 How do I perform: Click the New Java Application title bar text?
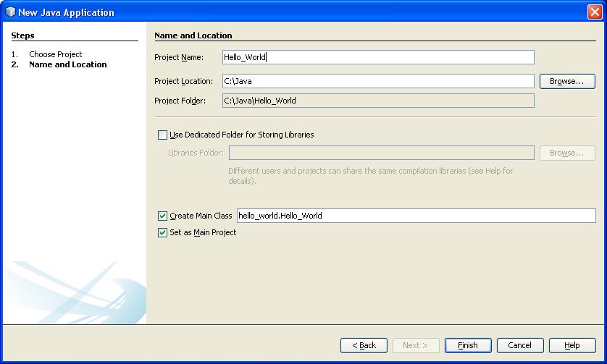(x=66, y=12)
